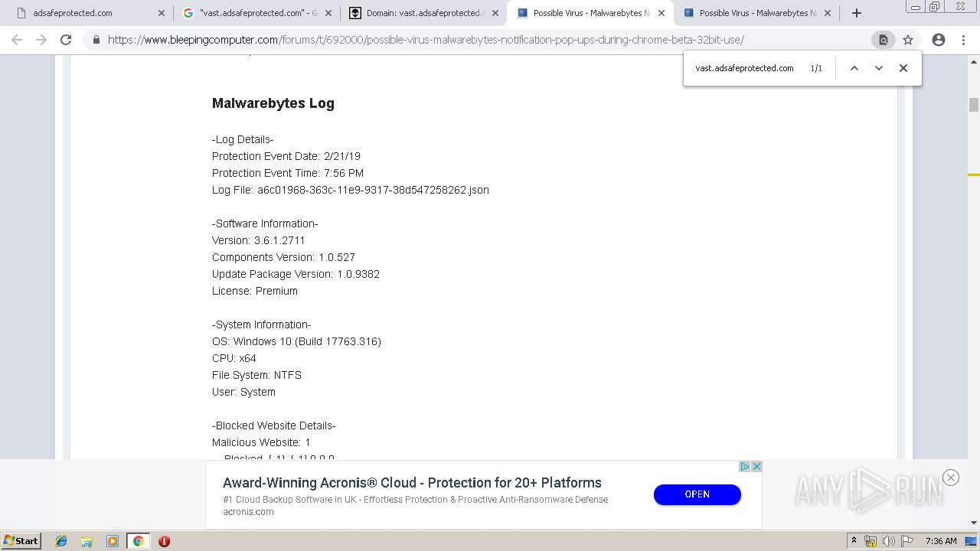
Task: Click the log file name a6c01968 json text
Action: [x=373, y=190]
